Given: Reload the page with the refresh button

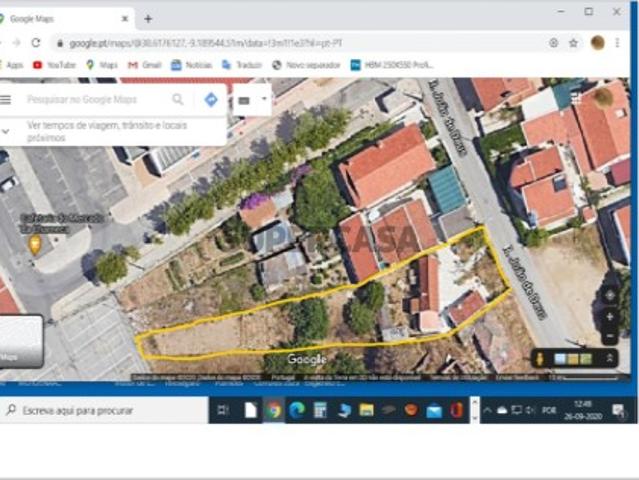Looking at the screenshot, I should 36,43.
